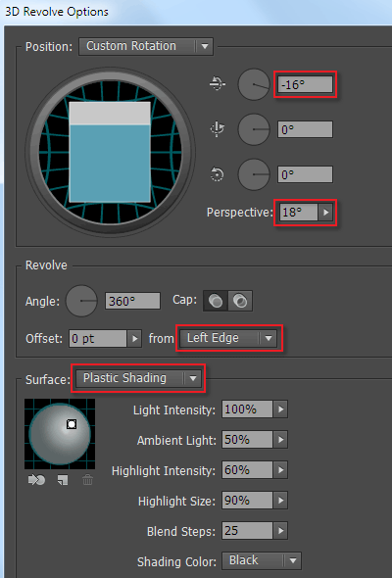Expand the Light Intensity slider arrow
Screen dimensions: 392x578
pyautogui.click(x=280, y=409)
